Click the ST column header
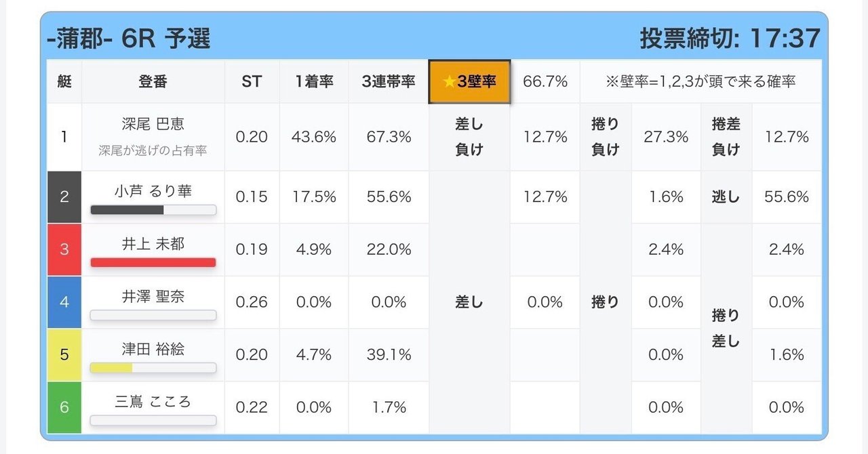Viewport: 868px width, 454px height. (252, 82)
